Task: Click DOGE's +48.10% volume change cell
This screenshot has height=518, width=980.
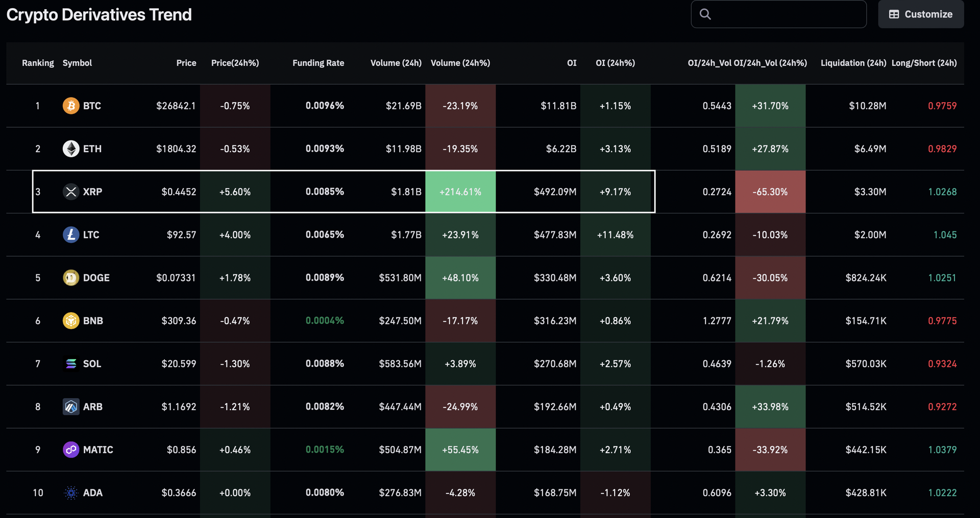Action: [x=460, y=277]
